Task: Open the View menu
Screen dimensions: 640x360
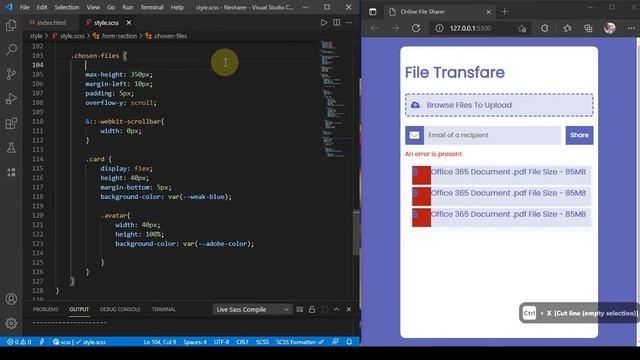Action: 93,7
